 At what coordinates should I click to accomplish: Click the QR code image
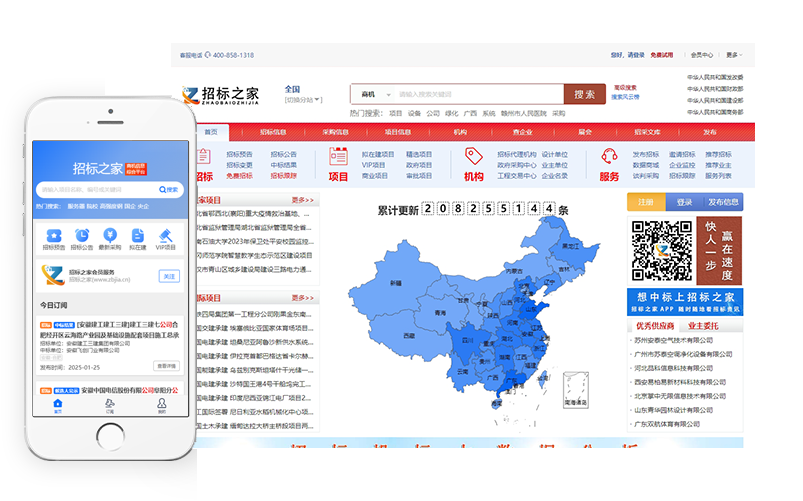(661, 250)
